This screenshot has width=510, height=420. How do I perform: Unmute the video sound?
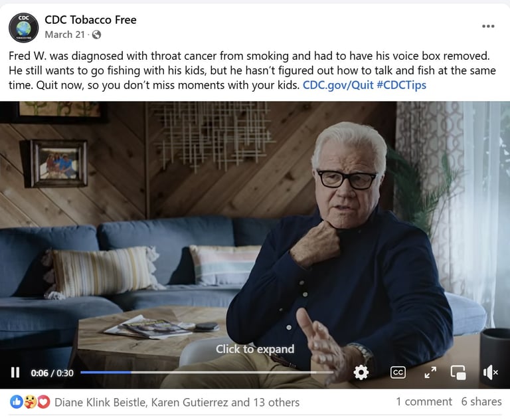point(491,372)
